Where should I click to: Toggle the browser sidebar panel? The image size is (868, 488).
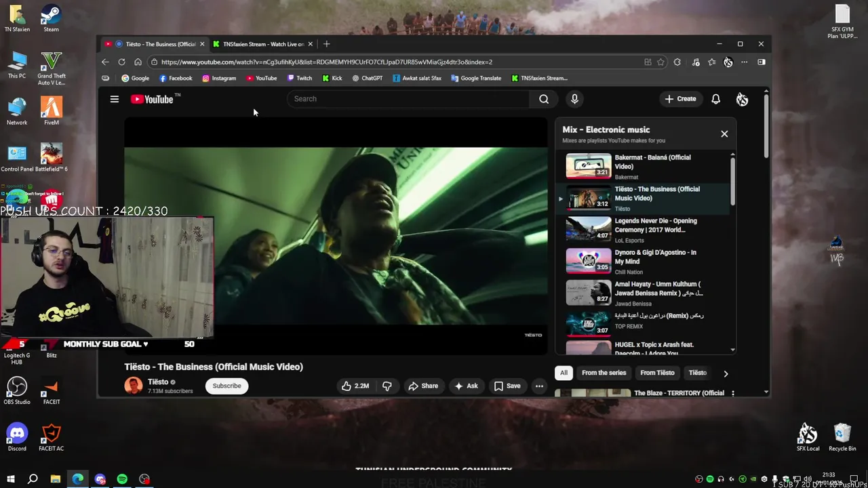coord(761,62)
